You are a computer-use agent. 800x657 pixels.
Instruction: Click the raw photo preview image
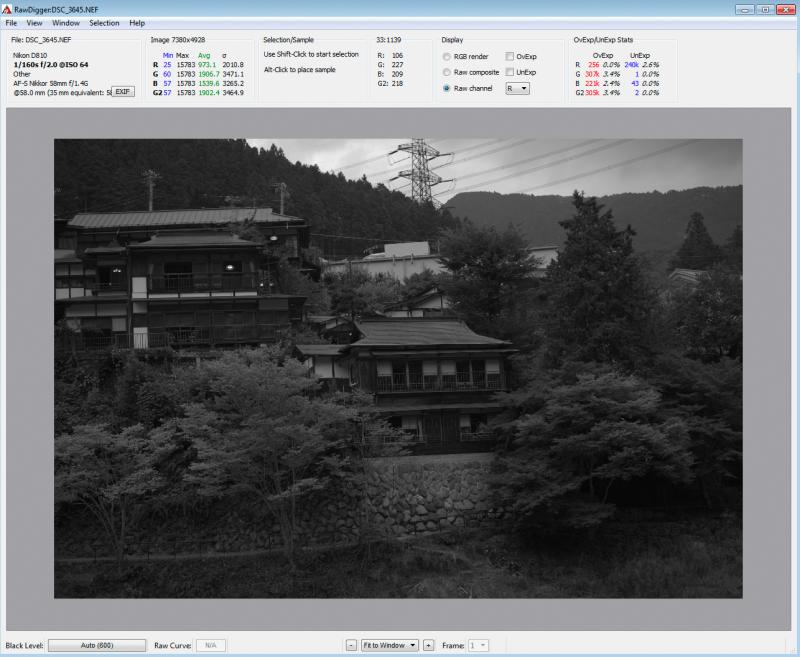[398, 368]
